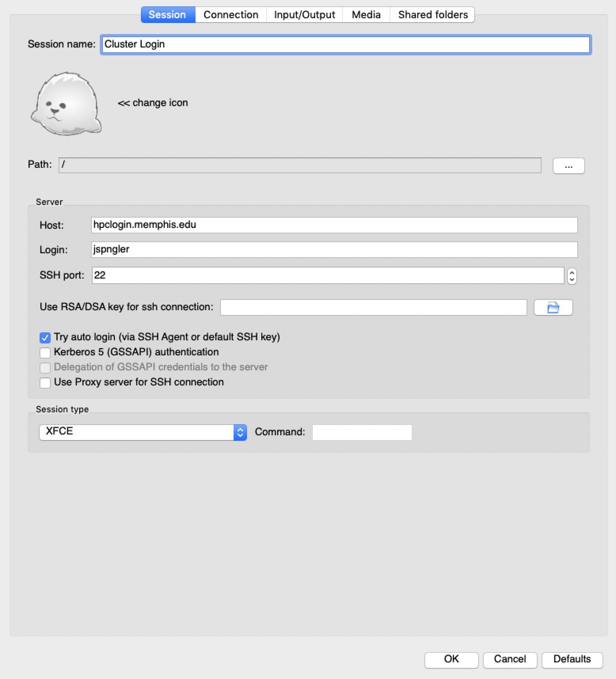The image size is (616, 679).
Task: Click the seal session icon image
Action: 66,104
